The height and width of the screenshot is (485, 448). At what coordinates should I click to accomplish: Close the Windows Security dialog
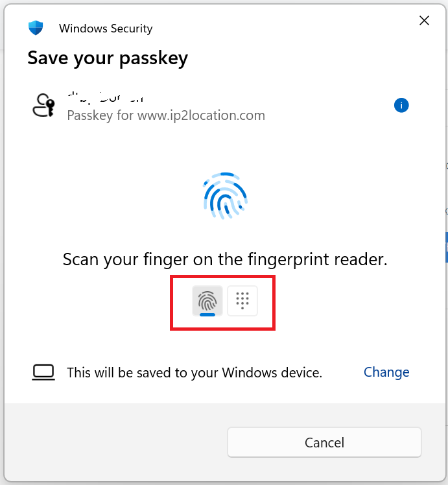[424, 21]
